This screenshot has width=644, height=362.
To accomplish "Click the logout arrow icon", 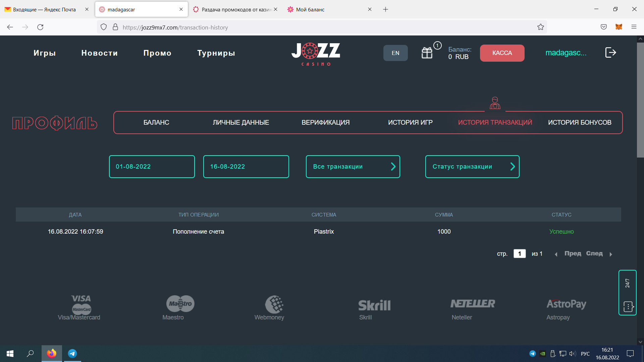I will [610, 53].
